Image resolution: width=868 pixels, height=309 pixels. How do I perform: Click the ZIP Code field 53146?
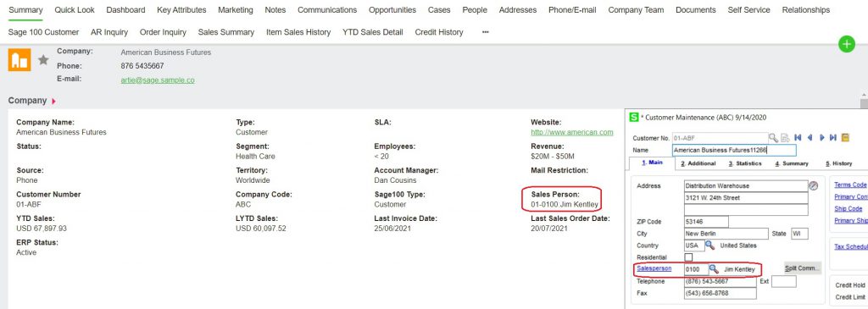[706, 222]
